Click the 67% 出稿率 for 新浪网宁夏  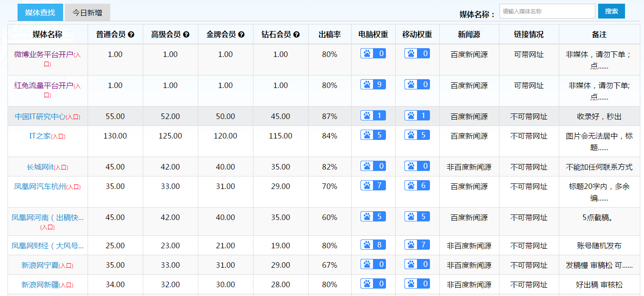coord(329,265)
